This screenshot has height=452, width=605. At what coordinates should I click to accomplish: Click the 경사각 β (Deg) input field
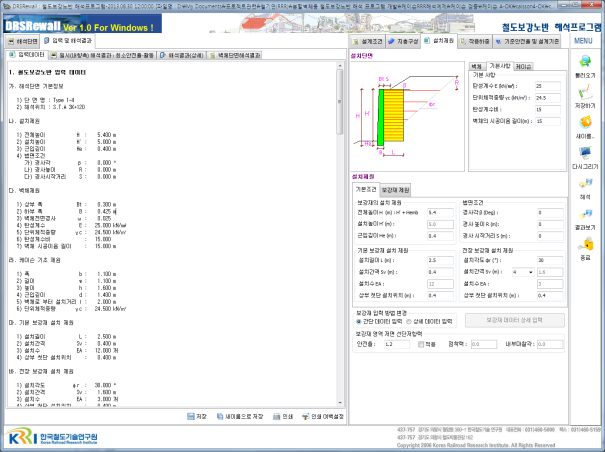pyautogui.click(x=550, y=212)
